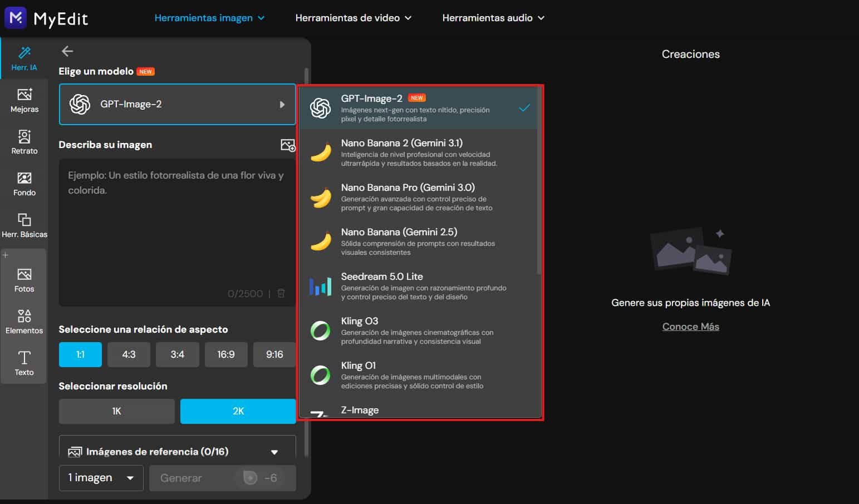Viewport: 859px width, 504px height.
Task: Open the Mejoras enhancement tools
Action: [24, 101]
